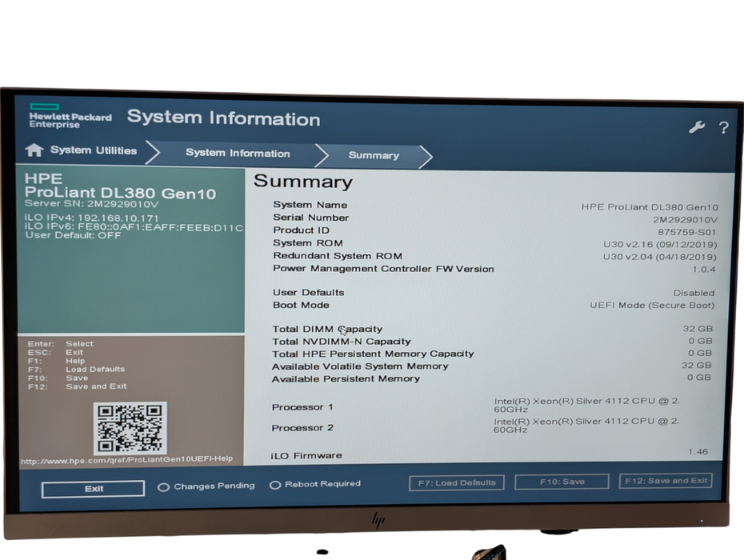Click the Summary page heading

(x=303, y=182)
